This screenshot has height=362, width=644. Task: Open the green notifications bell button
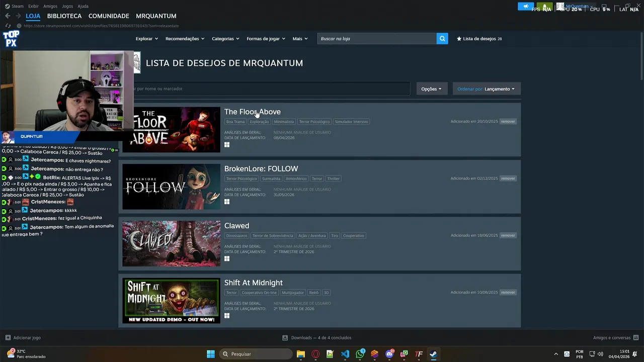(544, 7)
